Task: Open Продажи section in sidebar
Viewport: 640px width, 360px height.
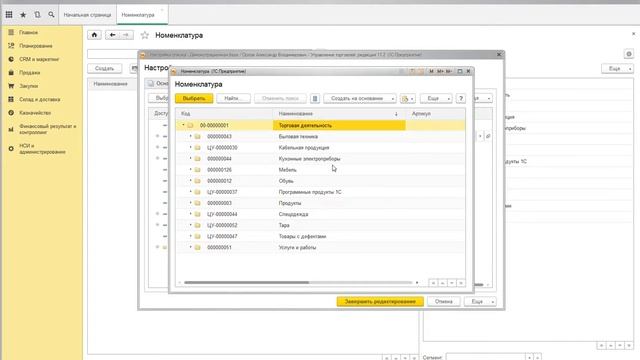Action: (x=29, y=73)
